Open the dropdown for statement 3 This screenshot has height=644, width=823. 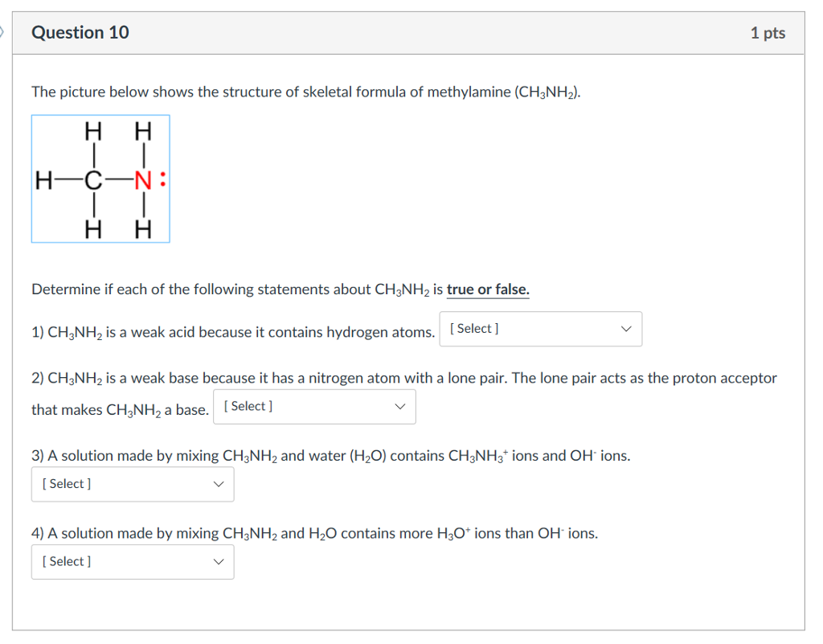(132, 484)
